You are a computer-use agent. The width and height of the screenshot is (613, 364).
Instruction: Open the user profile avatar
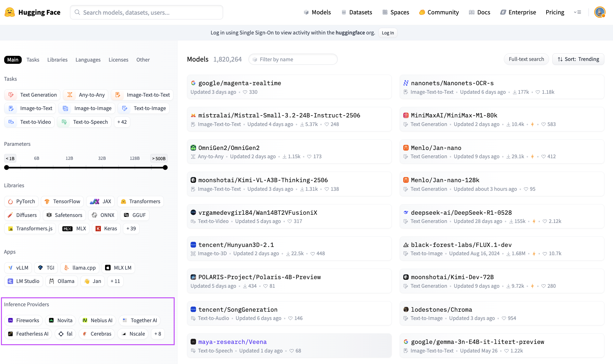click(x=600, y=12)
